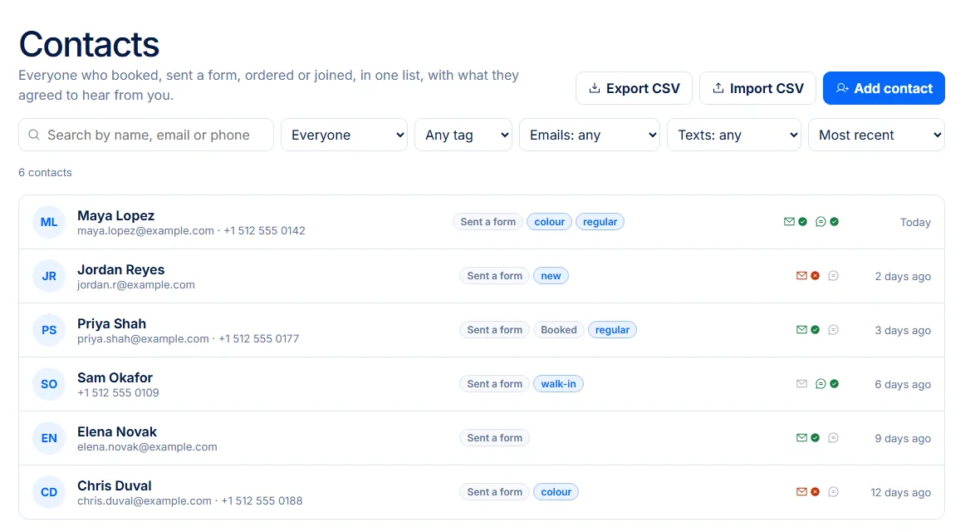The width and height of the screenshot is (980, 532).
Task: Open the Texts: any filter dropdown
Action: [734, 135]
